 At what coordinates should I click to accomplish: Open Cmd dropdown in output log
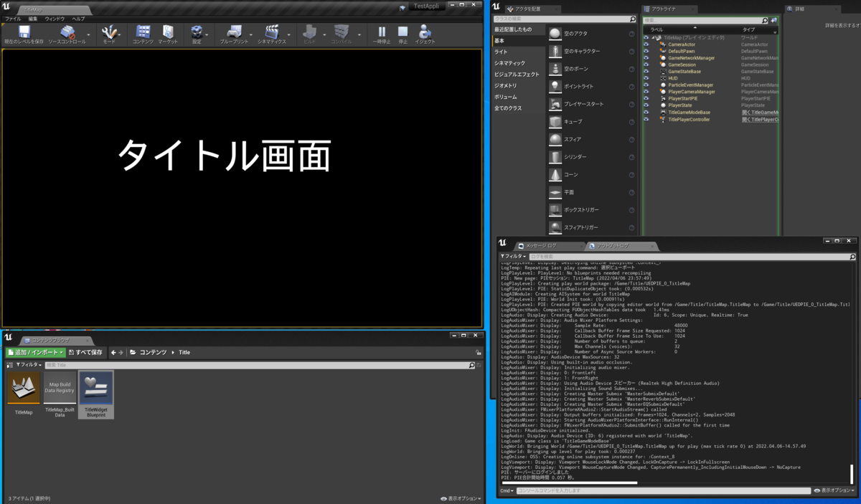click(507, 491)
